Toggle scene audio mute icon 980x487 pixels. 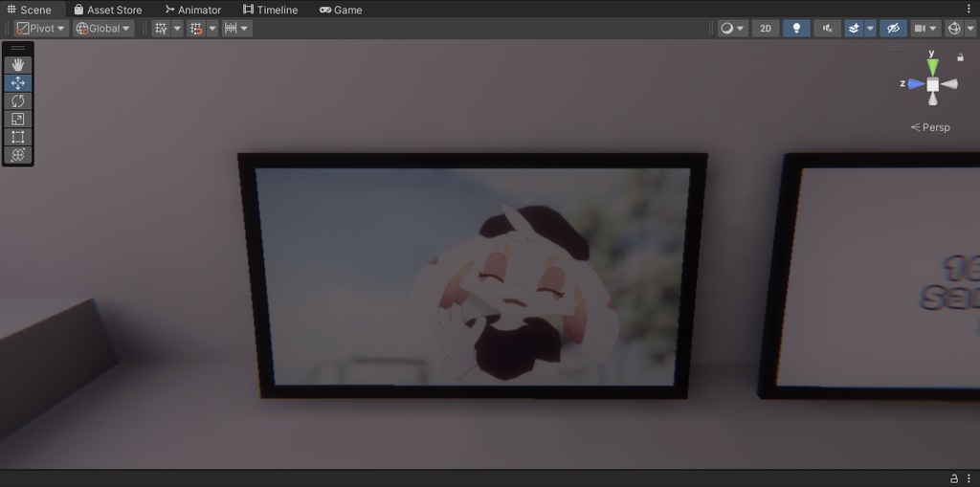(828, 28)
